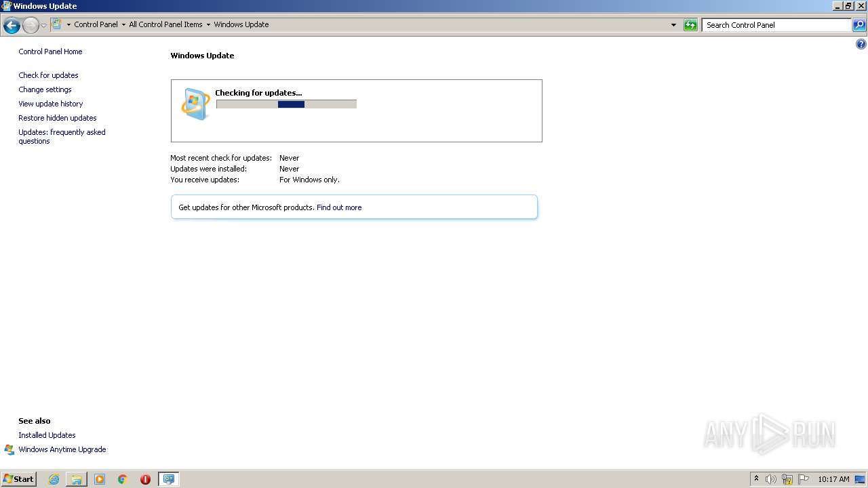Click the window title bar icon

coord(7,6)
